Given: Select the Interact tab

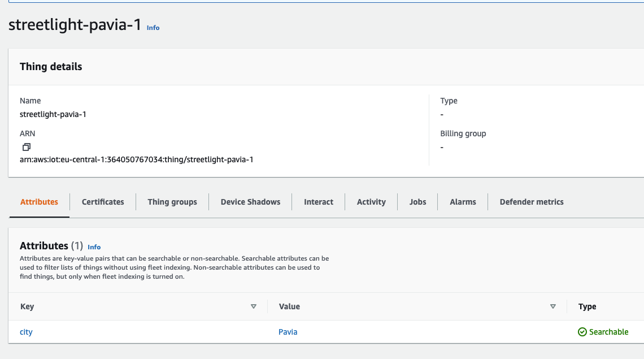Looking at the screenshot, I should coord(319,202).
